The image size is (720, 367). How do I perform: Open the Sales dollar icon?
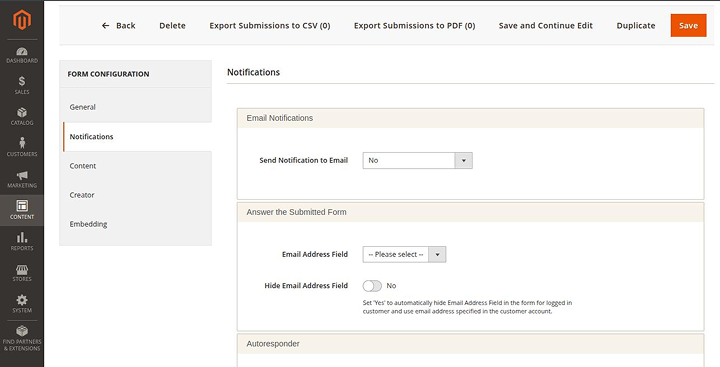click(x=22, y=81)
